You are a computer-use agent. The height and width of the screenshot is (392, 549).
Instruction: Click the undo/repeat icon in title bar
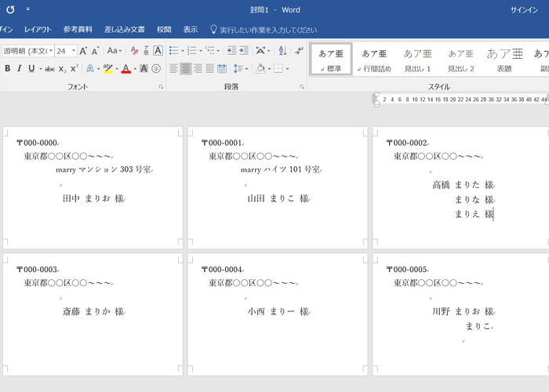pyautogui.click(x=10, y=9)
